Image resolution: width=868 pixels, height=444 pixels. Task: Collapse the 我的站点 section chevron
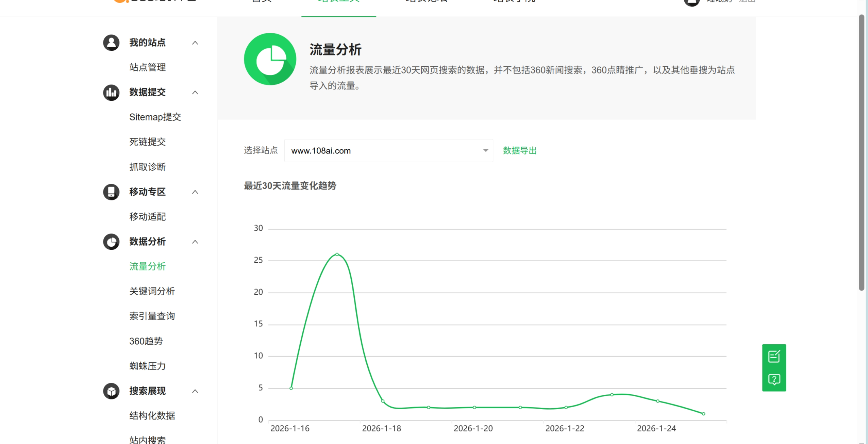pos(195,43)
